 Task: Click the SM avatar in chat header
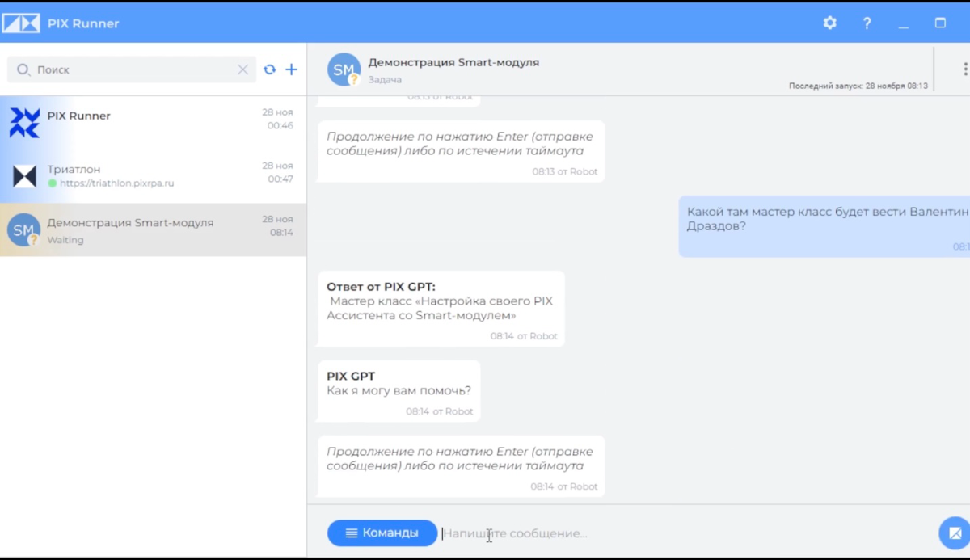point(344,69)
